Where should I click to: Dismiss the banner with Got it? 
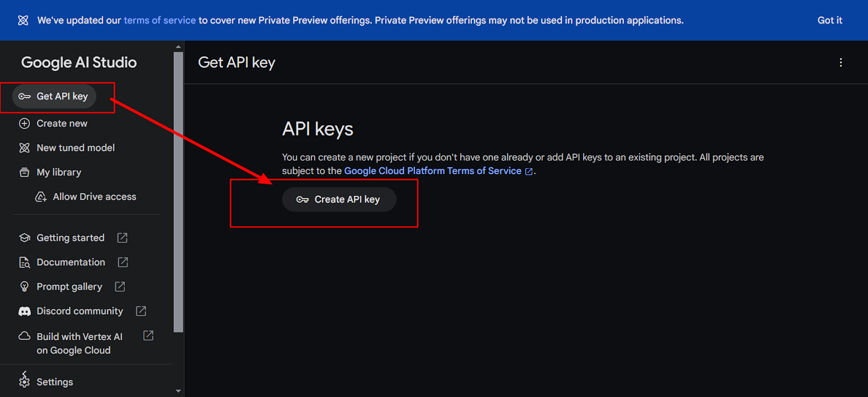[x=830, y=20]
